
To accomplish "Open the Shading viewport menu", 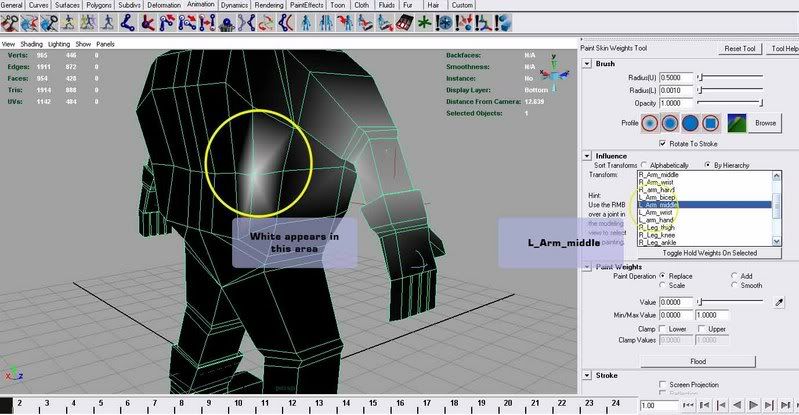I will 32,44.
